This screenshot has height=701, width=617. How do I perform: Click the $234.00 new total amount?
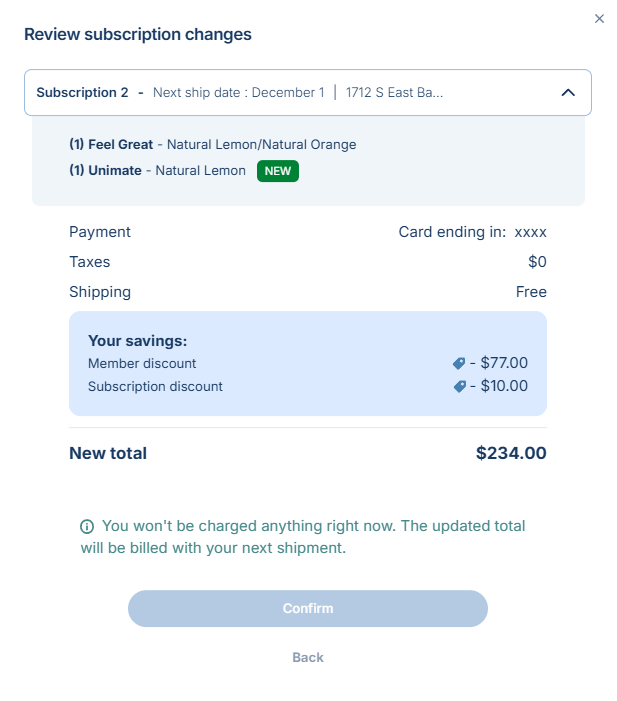[511, 453]
